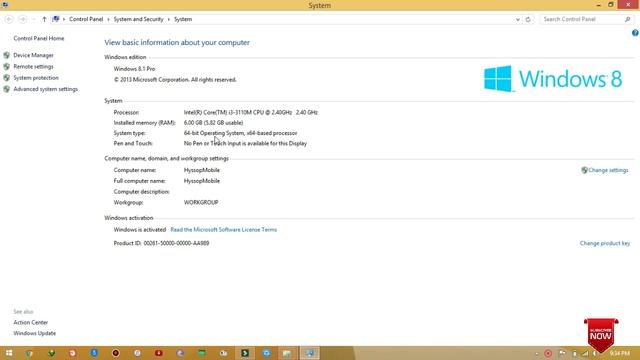Click the red recording tray icon
The height and width of the screenshot is (360, 640).
click(548, 353)
